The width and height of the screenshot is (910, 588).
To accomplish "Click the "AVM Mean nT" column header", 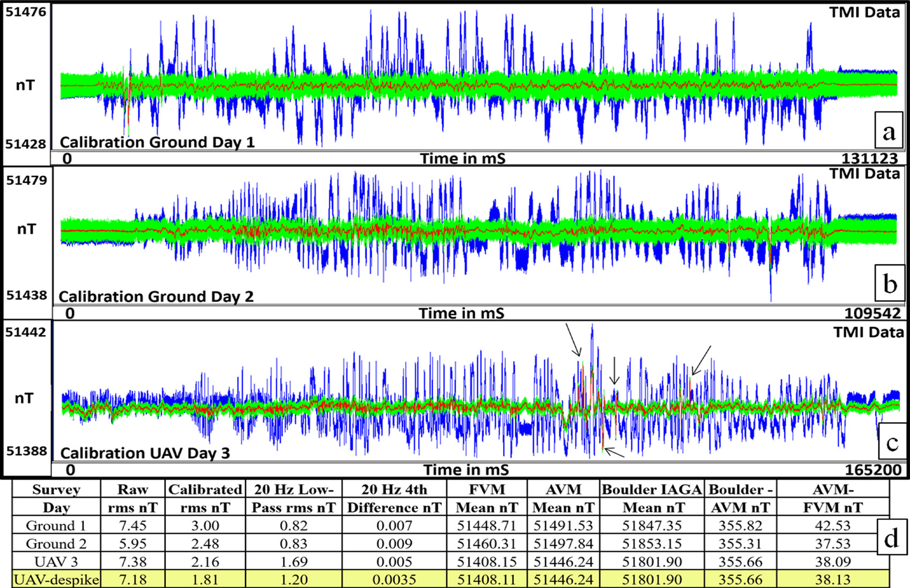I will click(565, 498).
